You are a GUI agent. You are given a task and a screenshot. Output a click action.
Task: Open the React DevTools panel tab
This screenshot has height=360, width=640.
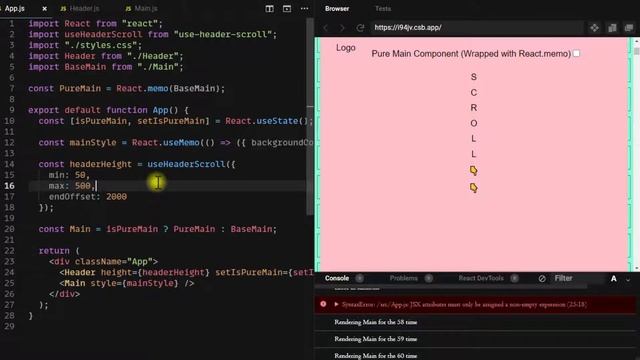481,278
